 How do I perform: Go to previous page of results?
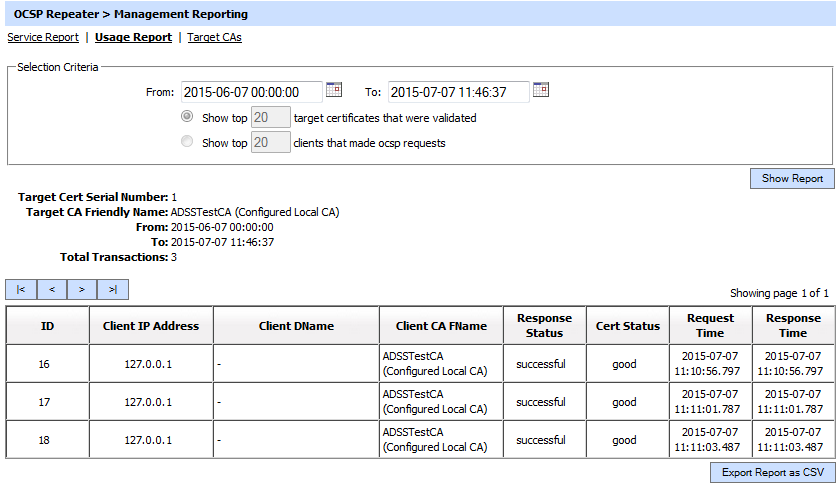[x=51, y=290]
